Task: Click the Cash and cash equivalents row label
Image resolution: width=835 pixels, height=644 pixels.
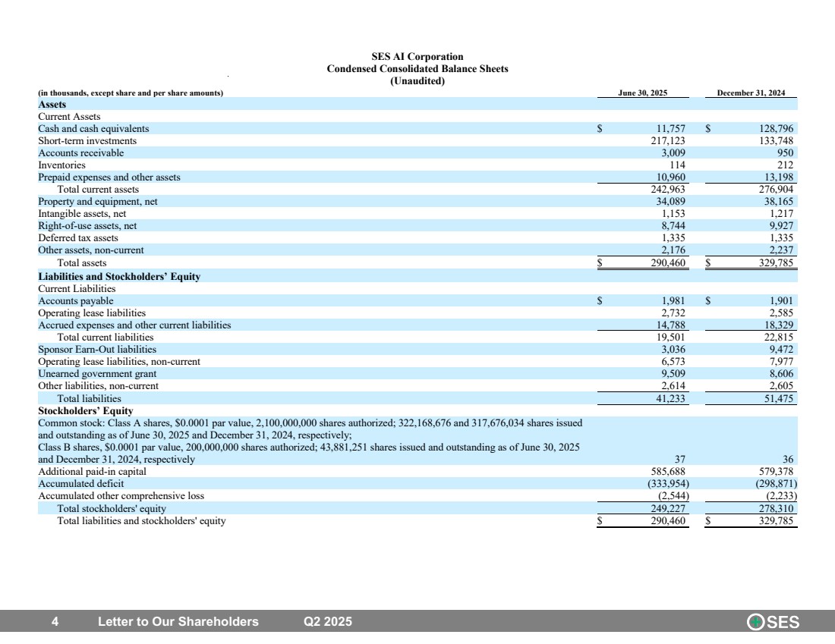Action: click(x=93, y=129)
